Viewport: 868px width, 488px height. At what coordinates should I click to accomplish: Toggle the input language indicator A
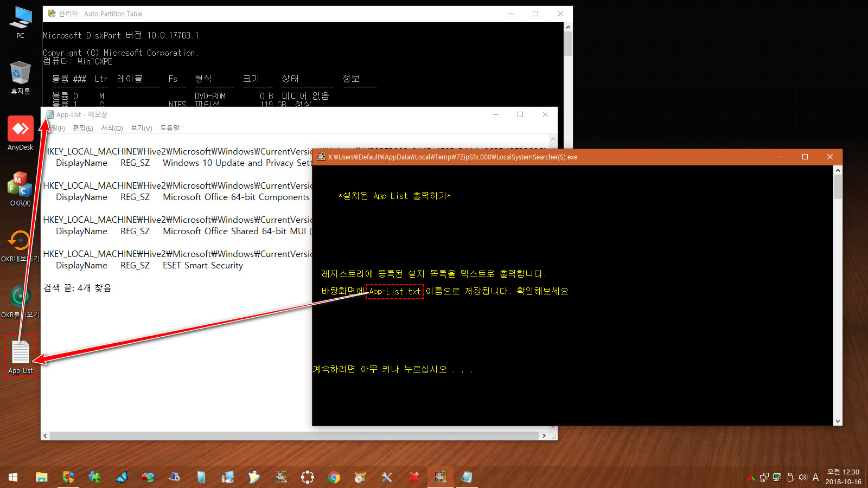(815, 477)
